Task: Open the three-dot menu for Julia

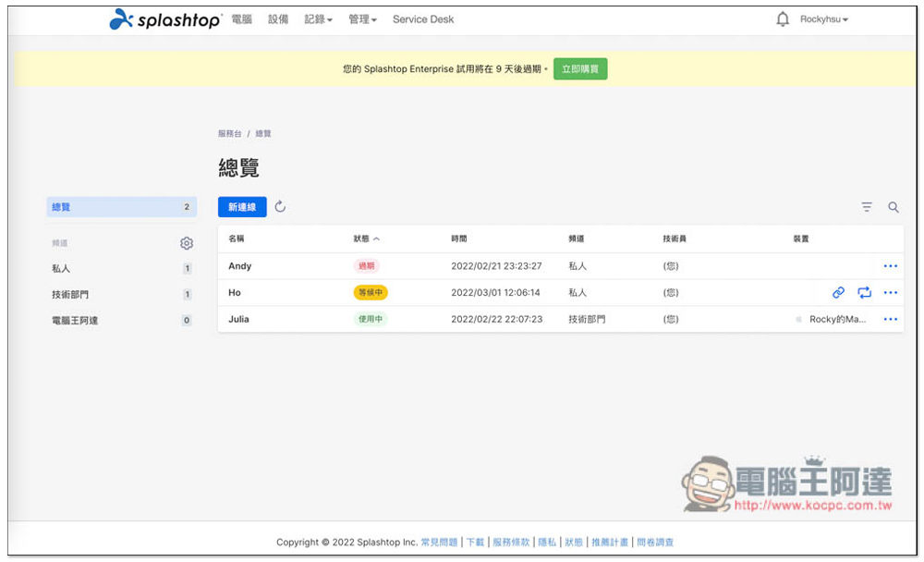Action: [890, 319]
